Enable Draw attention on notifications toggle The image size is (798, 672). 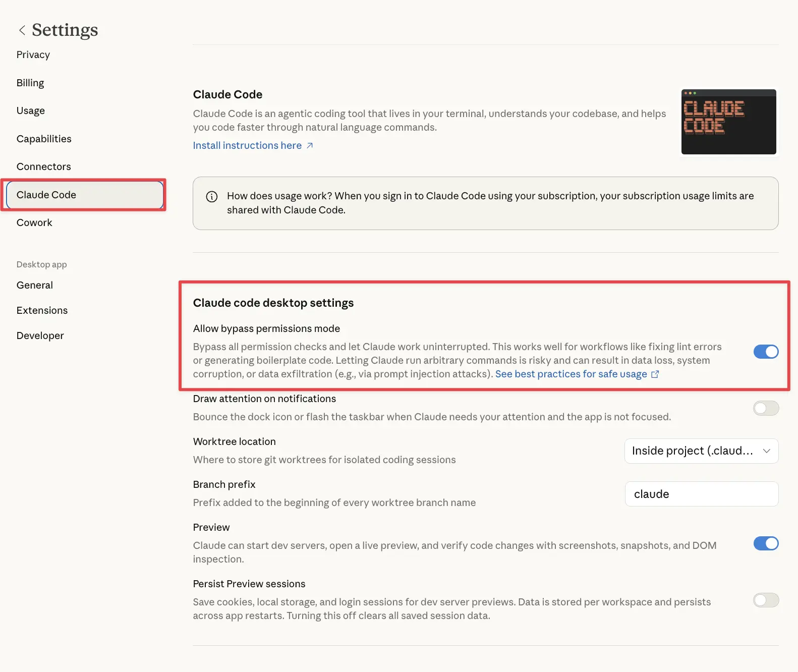click(x=765, y=408)
